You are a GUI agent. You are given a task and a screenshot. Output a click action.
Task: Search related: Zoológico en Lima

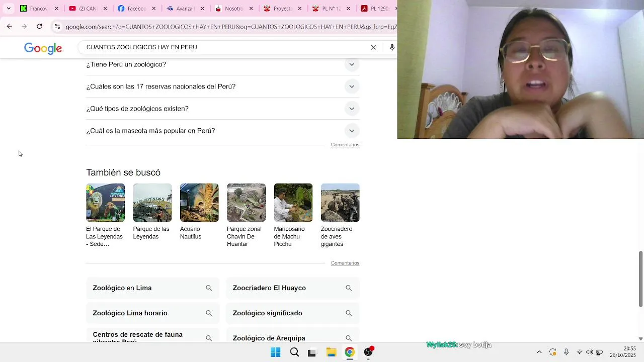click(153, 288)
